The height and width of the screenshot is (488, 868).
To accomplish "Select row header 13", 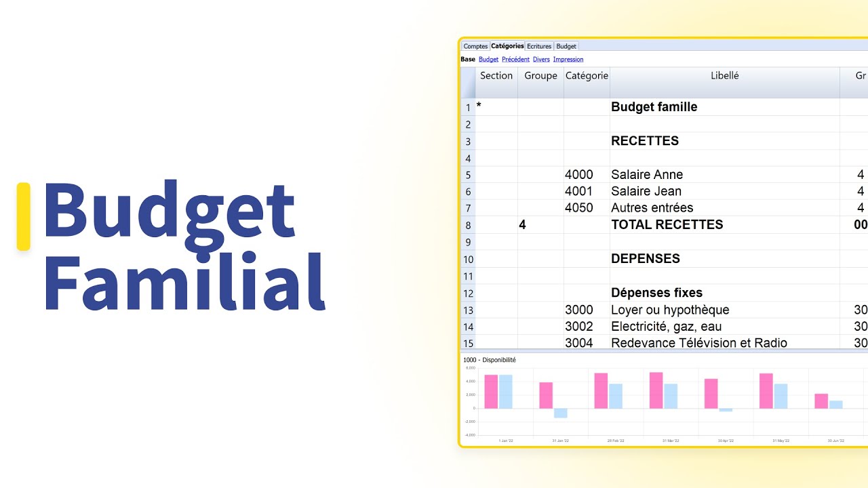I will click(x=468, y=310).
